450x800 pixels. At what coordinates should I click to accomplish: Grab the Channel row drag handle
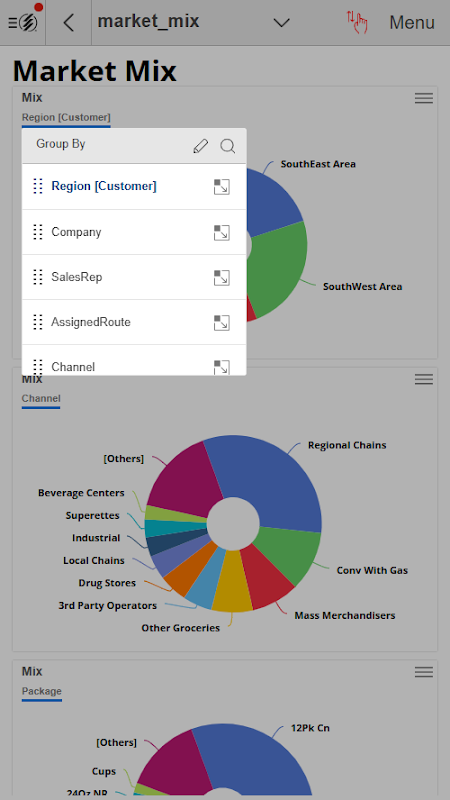click(x=38, y=366)
